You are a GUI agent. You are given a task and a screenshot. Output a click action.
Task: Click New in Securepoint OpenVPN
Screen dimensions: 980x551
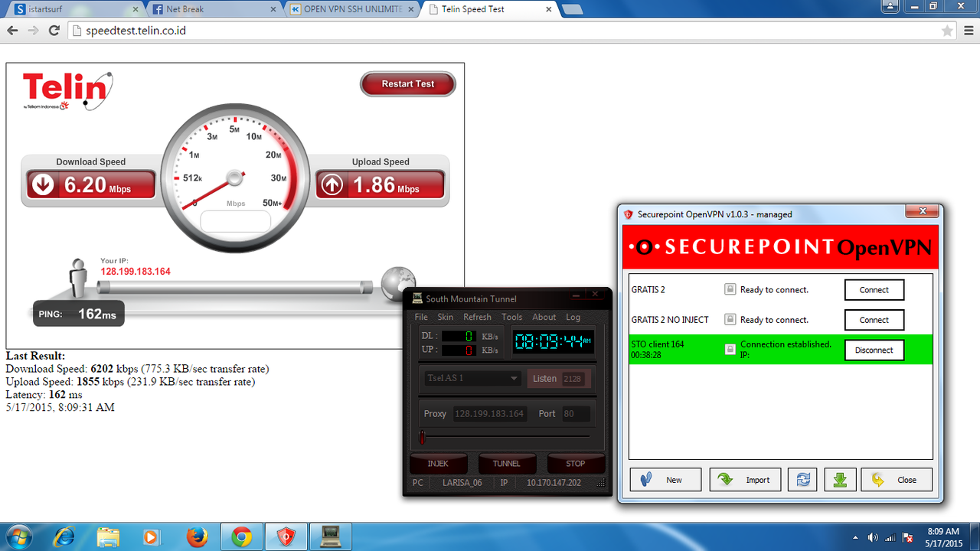click(666, 480)
